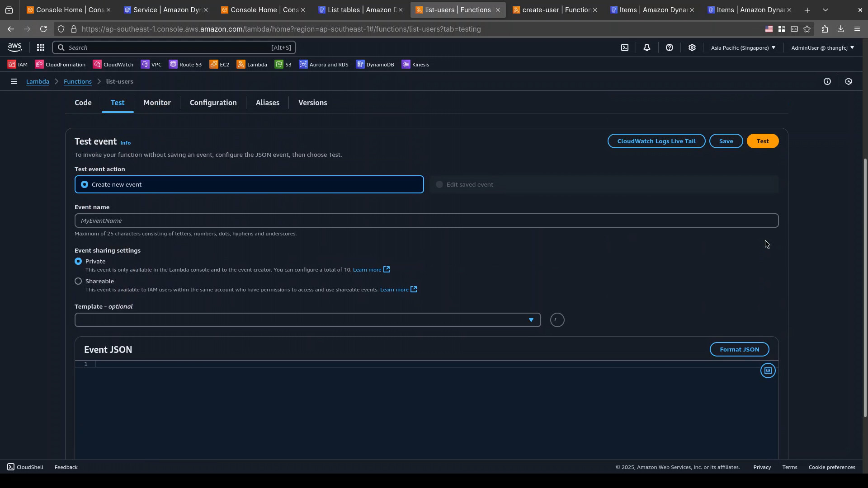Viewport: 868px width, 488px height.
Task: Click the browser reload button
Action: (43, 29)
